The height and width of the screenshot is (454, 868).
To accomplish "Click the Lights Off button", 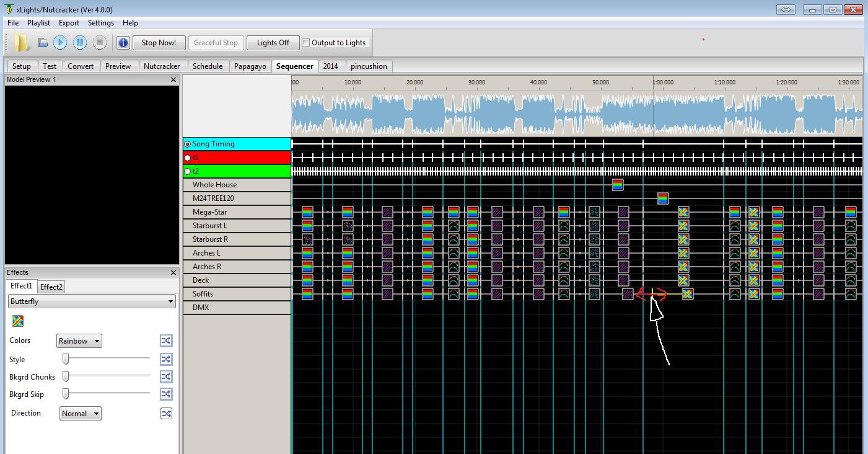I will [x=273, y=43].
